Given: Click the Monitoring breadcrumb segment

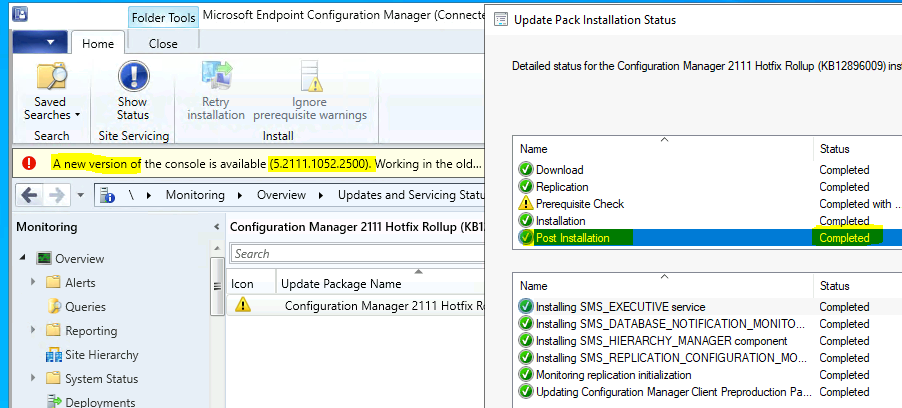Looking at the screenshot, I should (195, 195).
